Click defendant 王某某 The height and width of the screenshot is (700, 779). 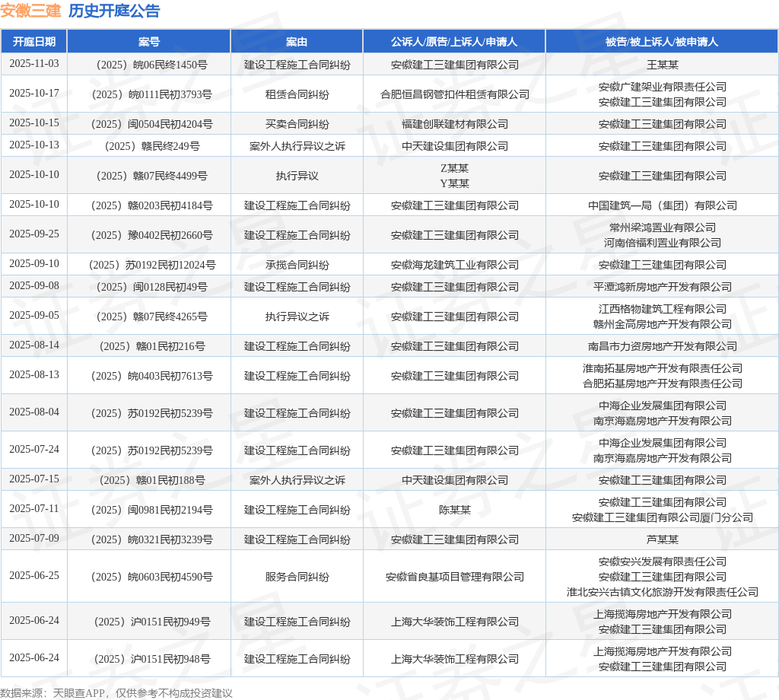(x=663, y=65)
